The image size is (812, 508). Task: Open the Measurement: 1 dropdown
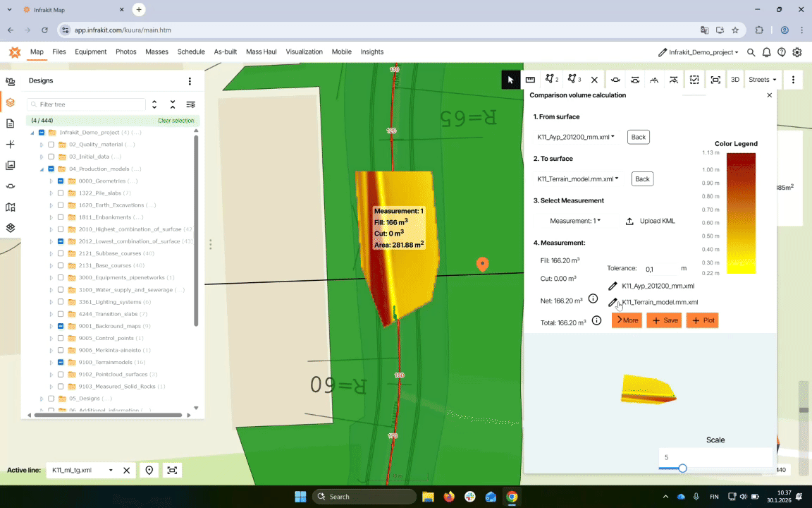(575, 221)
